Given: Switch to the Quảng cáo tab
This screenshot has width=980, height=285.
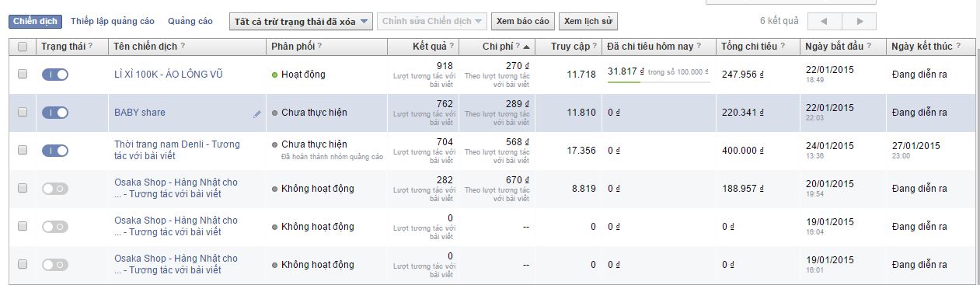Looking at the screenshot, I should click(190, 21).
